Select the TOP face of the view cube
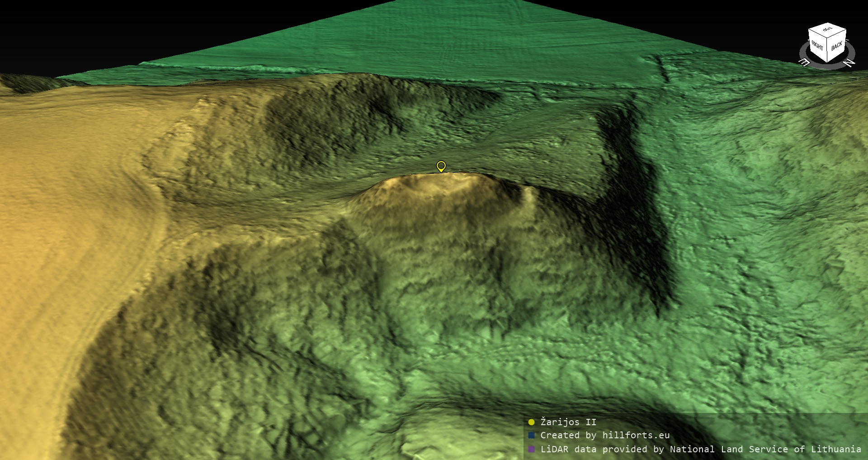The width and height of the screenshot is (868, 460). click(x=827, y=30)
